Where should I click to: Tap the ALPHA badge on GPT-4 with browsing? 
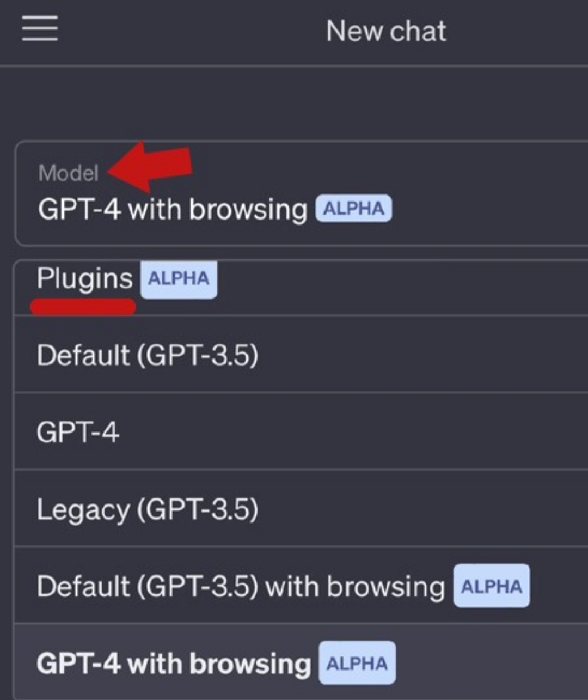click(x=354, y=208)
